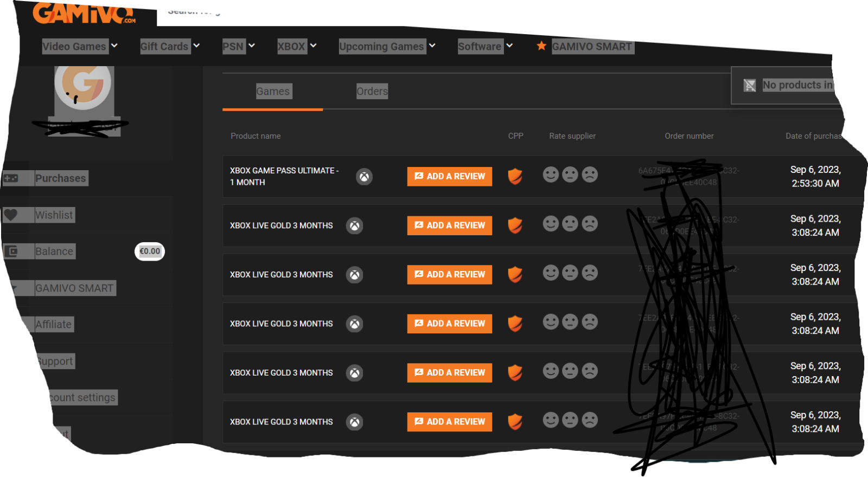The image size is (868, 478).
Task: Select the 2:53:30 AM purchase date
Action: click(x=815, y=177)
